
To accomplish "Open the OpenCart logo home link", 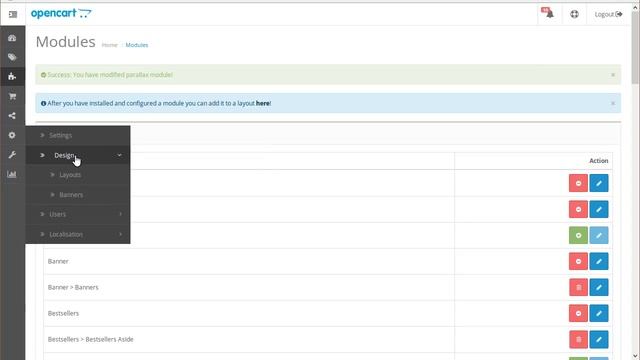I will (61, 13).
